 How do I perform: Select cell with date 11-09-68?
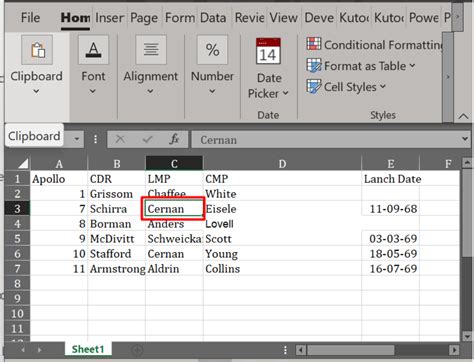[x=391, y=209]
